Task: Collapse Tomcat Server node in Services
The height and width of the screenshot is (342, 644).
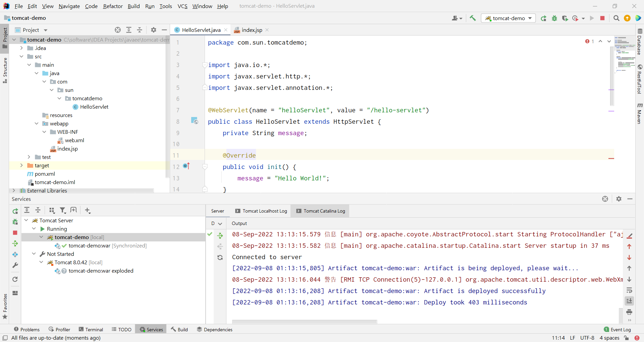Action: tap(26, 220)
